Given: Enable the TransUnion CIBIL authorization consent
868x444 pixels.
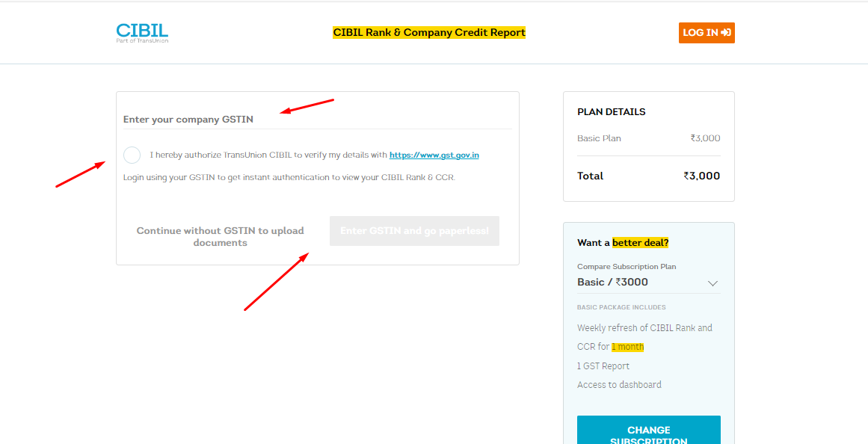Looking at the screenshot, I should coord(132,155).
